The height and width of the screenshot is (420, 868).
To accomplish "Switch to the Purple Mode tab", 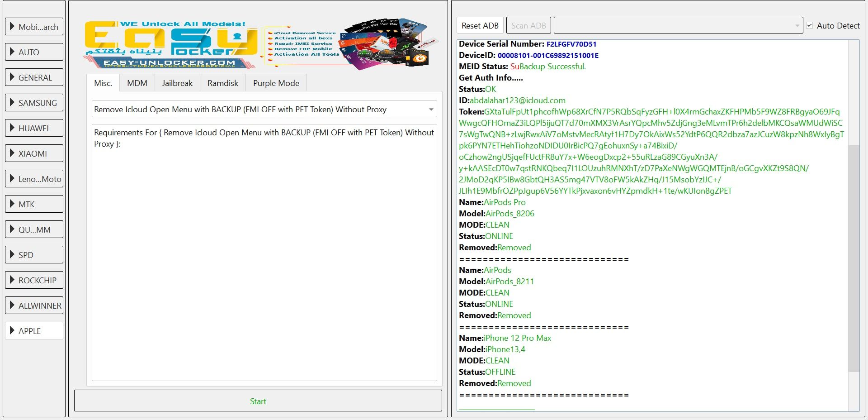I will [276, 83].
